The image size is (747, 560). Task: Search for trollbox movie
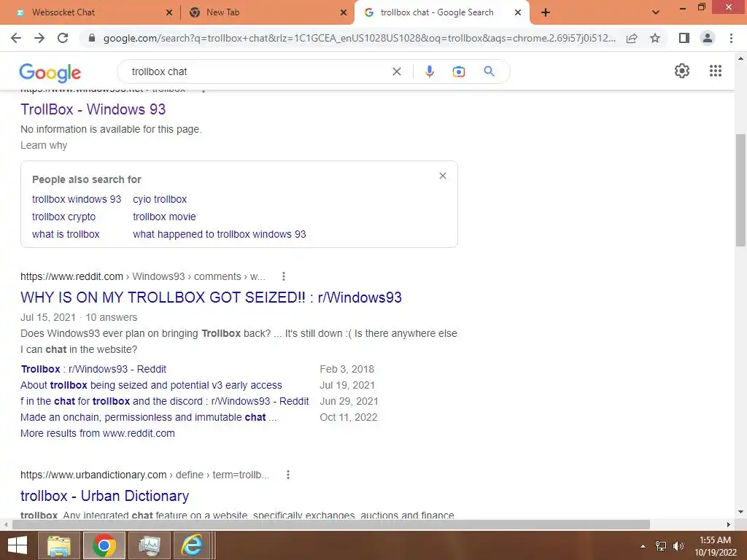[164, 217]
